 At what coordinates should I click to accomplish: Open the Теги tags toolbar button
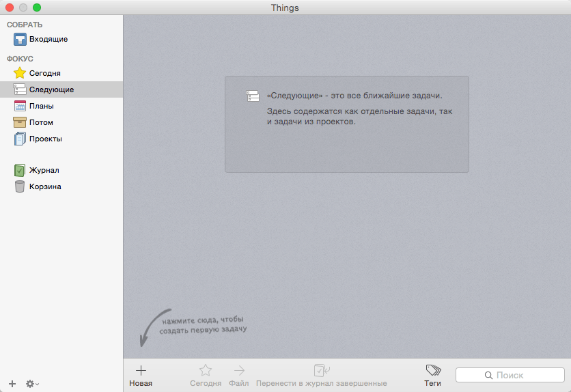[x=432, y=376]
